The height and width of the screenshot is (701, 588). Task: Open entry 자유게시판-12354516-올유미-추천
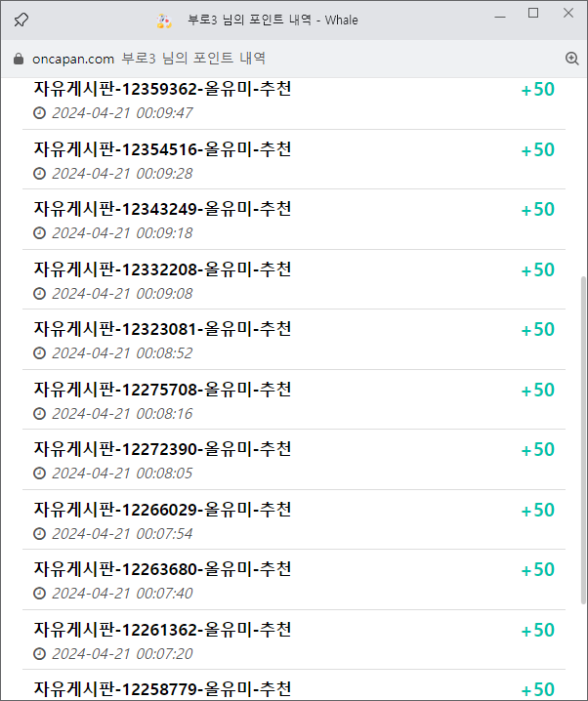pyautogui.click(x=162, y=149)
